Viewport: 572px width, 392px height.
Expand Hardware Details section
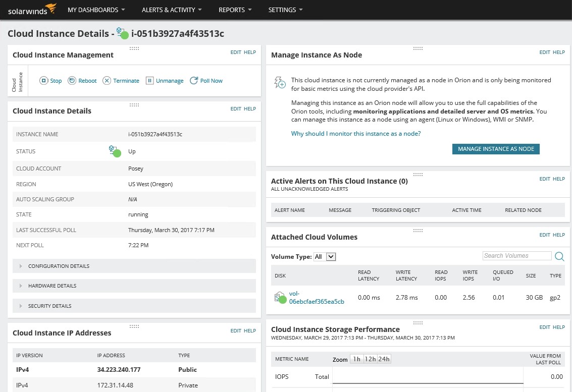pos(134,286)
